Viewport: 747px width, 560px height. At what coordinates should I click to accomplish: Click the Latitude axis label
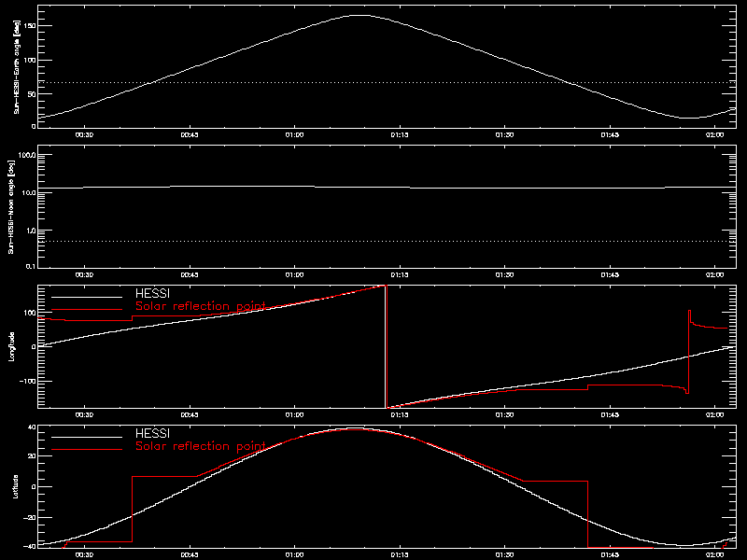click(x=16, y=486)
